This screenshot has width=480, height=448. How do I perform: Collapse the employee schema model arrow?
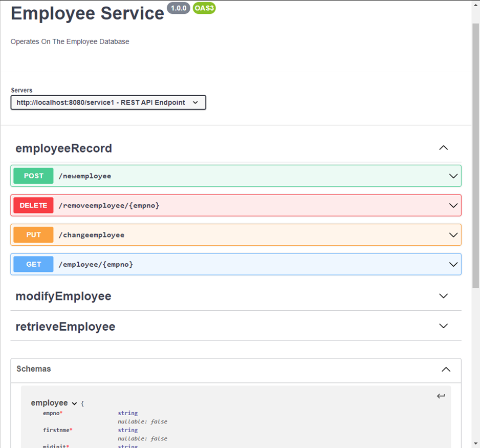74,403
